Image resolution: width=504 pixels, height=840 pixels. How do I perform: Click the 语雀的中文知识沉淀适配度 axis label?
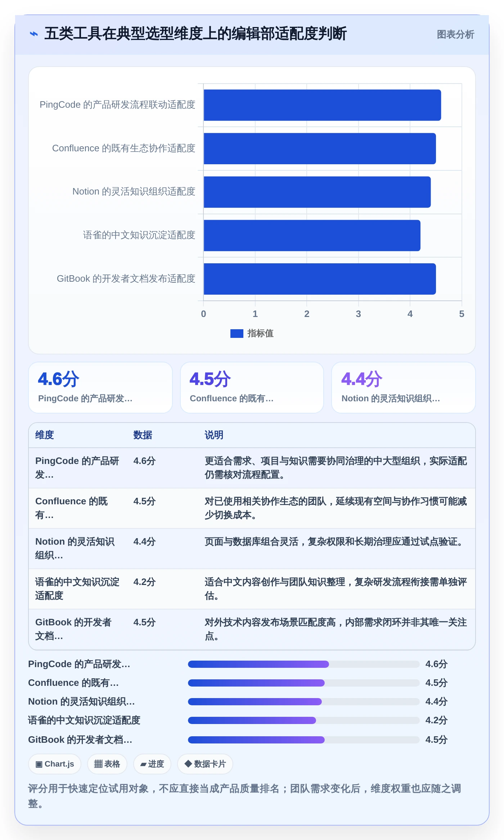point(139,235)
